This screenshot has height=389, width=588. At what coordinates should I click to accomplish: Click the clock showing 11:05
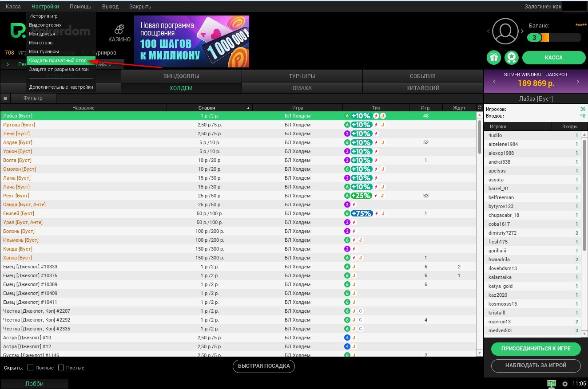[x=579, y=384]
